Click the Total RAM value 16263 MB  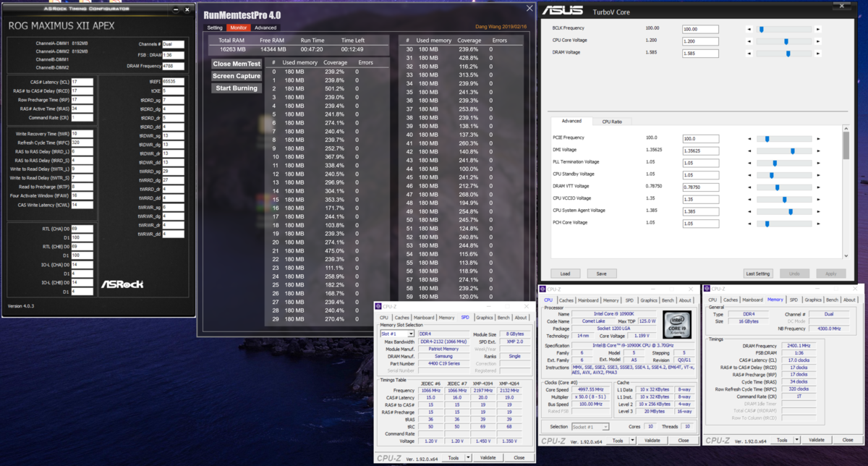pyautogui.click(x=233, y=49)
